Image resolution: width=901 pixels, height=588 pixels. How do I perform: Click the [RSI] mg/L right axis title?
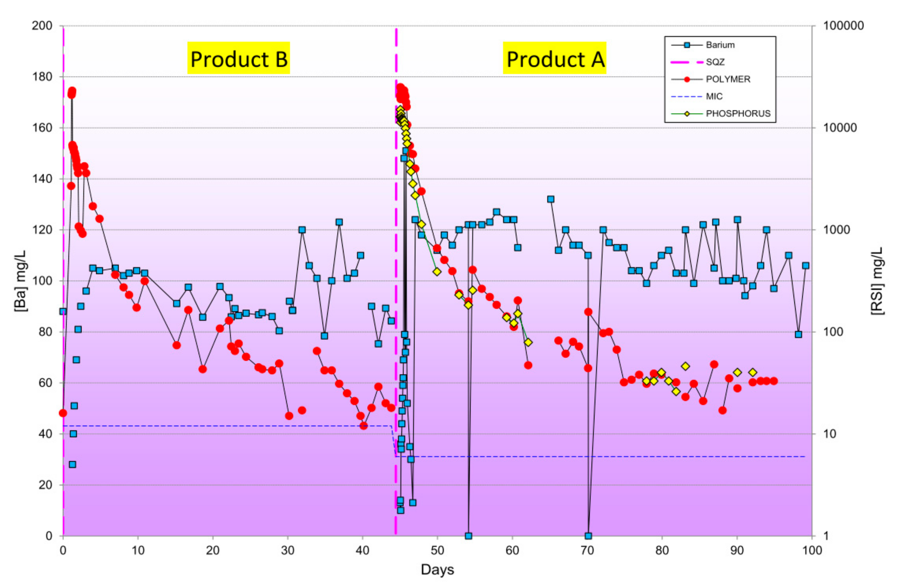(878, 281)
